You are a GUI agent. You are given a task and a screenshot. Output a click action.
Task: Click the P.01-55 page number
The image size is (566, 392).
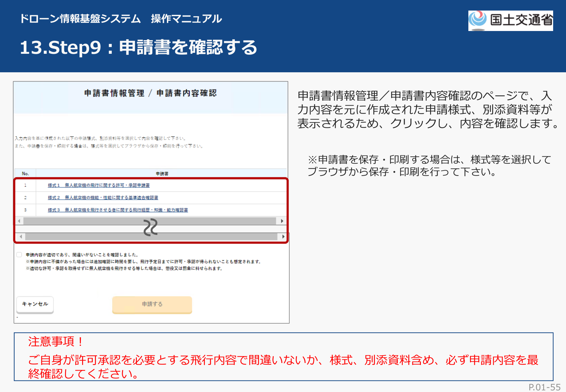click(x=545, y=387)
